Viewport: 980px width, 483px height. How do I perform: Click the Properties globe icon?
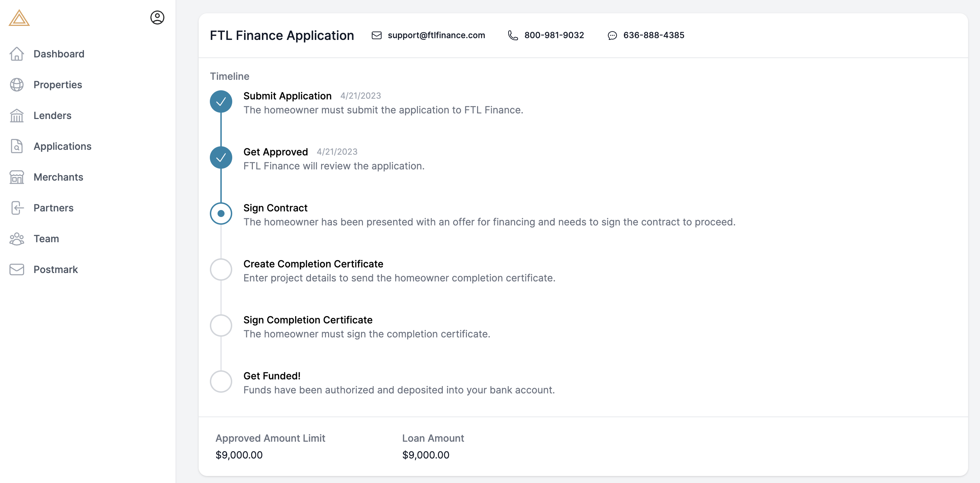coord(17,85)
